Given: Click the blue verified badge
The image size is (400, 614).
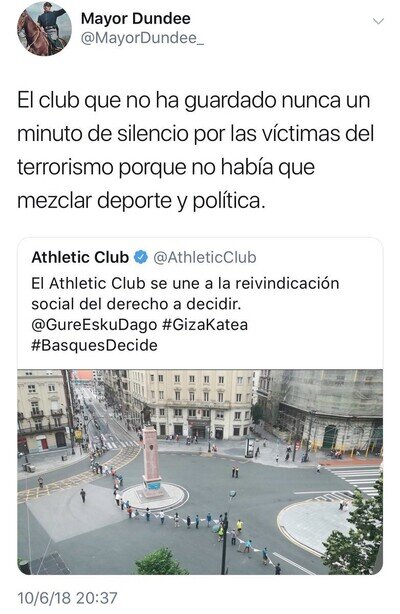Looking at the screenshot, I should pos(141,257).
